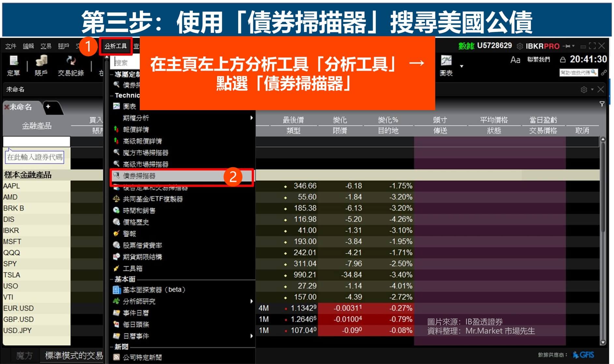Click the 在此輸入證券代碼 ticker field
This screenshot has width=614, height=364.
pos(37,142)
